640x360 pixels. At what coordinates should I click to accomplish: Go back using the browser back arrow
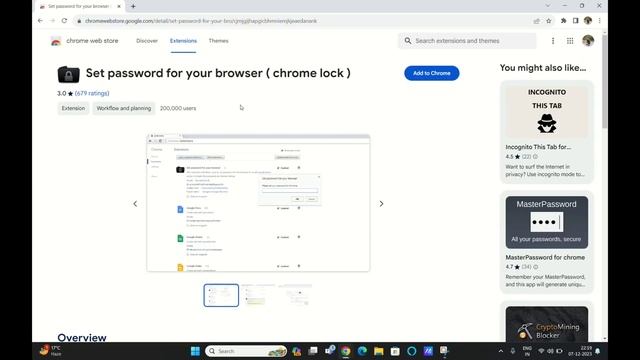click(x=40, y=21)
